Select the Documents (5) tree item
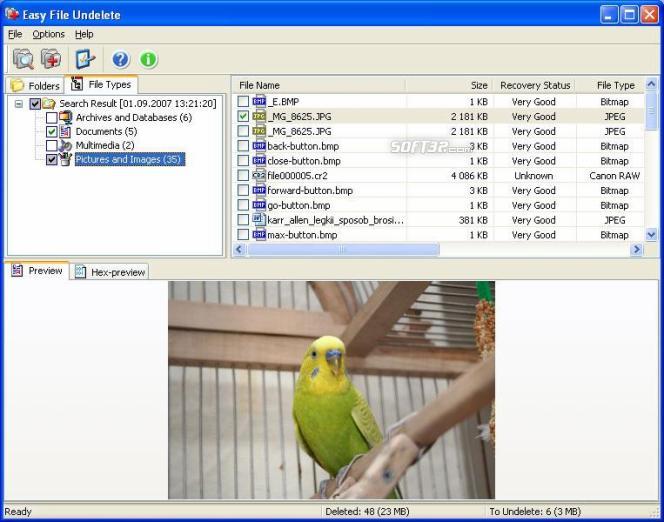This screenshot has width=664, height=522. click(x=106, y=131)
